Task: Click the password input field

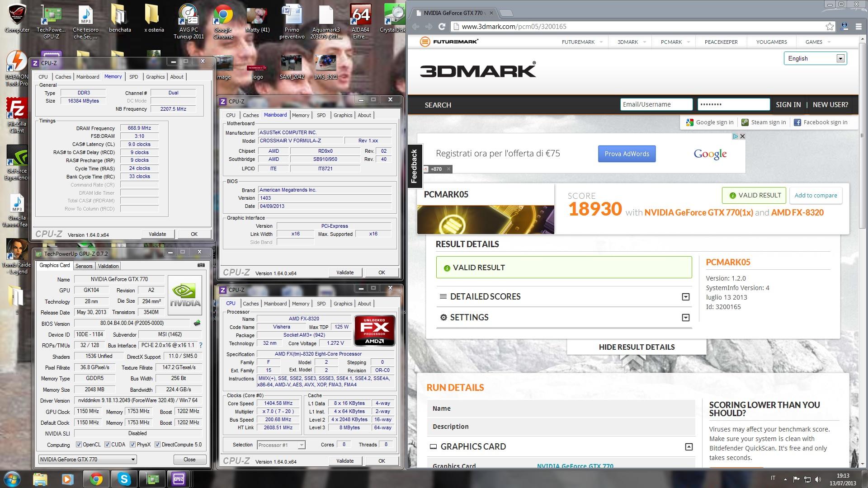Action: click(733, 104)
